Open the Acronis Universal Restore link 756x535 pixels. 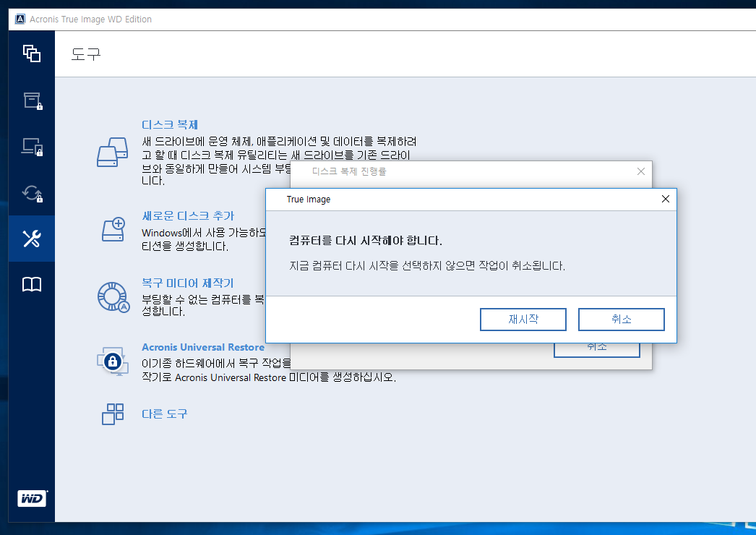coord(203,347)
